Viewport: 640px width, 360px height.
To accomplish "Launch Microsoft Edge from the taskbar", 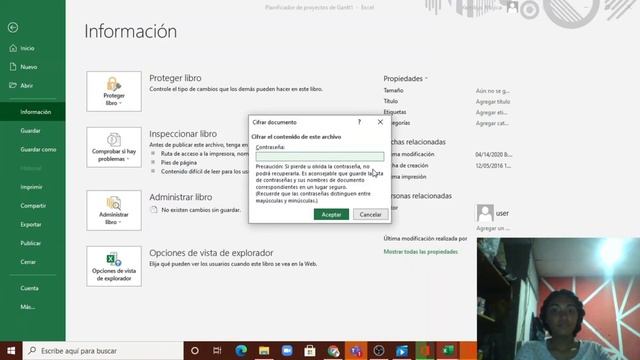I will point(241,351).
